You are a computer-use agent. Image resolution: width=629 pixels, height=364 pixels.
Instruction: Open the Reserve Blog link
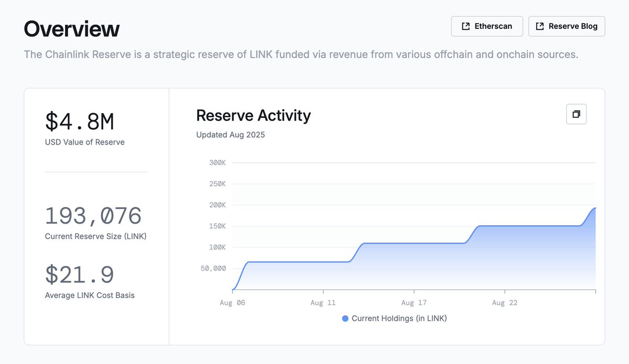567,26
